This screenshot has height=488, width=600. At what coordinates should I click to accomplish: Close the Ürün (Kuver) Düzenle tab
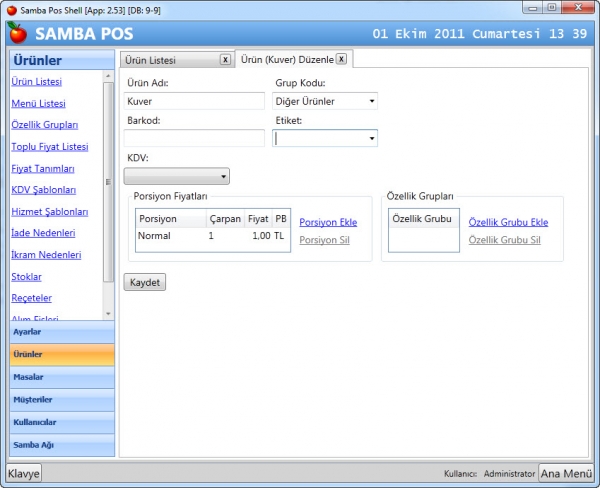click(341, 59)
